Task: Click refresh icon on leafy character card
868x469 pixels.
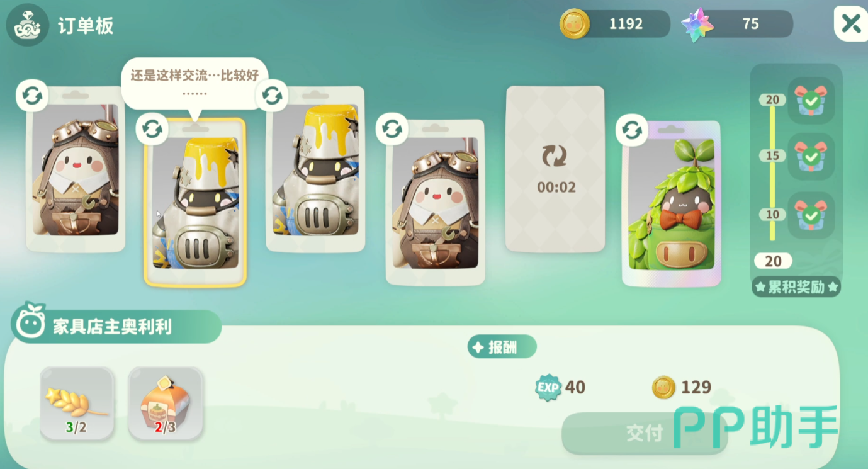Action: pyautogui.click(x=631, y=130)
